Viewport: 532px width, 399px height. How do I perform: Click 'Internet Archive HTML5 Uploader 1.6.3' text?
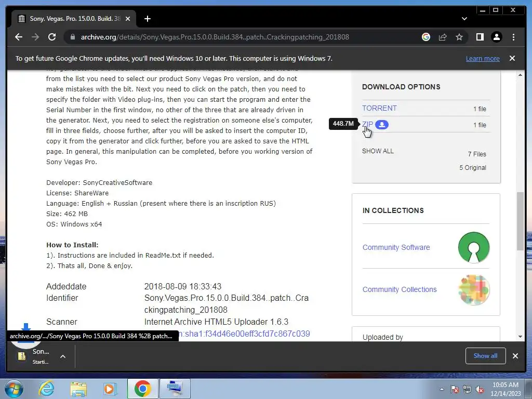point(216,322)
